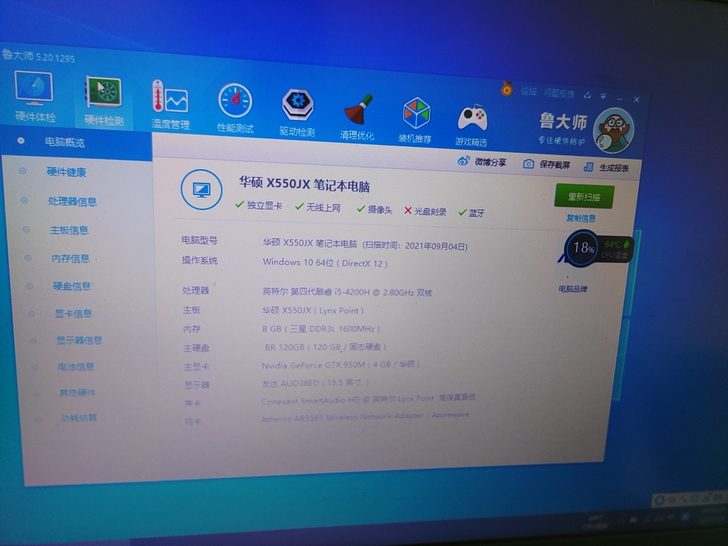Click the skin/share icon in title bar
The width and height of the screenshot is (728, 546).
coord(588,95)
